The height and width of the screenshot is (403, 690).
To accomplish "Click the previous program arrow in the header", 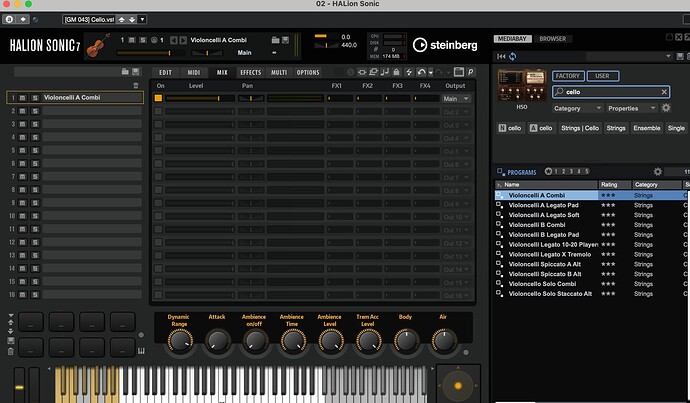I will 174,40.
